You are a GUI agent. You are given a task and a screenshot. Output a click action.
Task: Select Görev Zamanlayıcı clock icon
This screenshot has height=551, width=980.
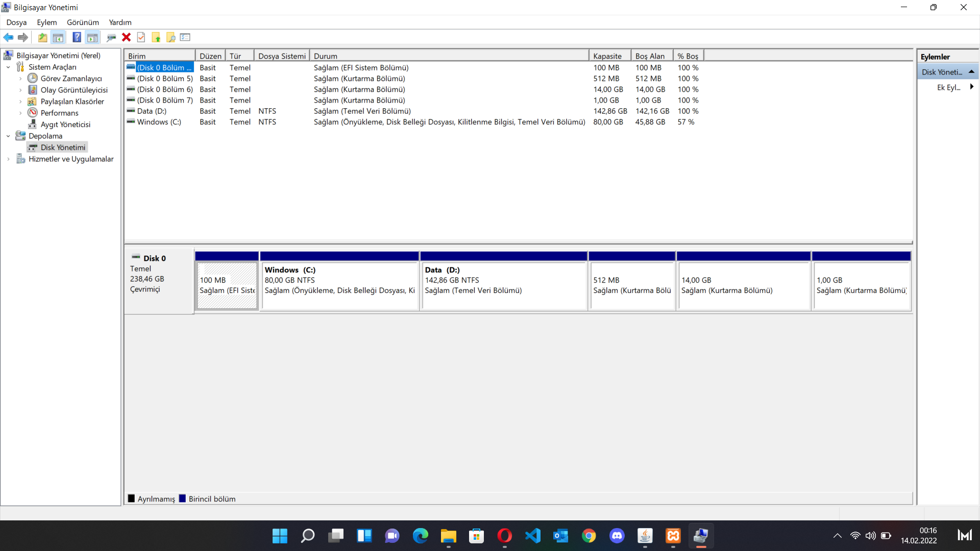pyautogui.click(x=33, y=78)
